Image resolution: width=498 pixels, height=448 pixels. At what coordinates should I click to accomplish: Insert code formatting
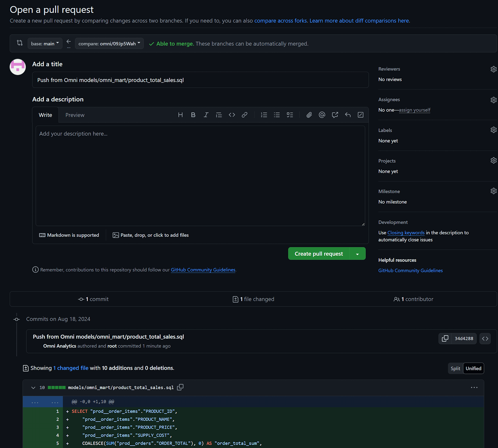tap(232, 115)
